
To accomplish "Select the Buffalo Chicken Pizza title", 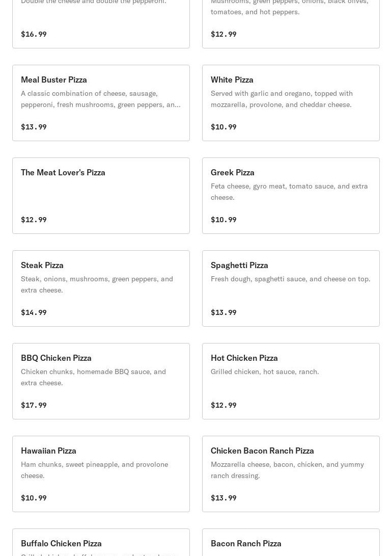I will click(61, 543).
